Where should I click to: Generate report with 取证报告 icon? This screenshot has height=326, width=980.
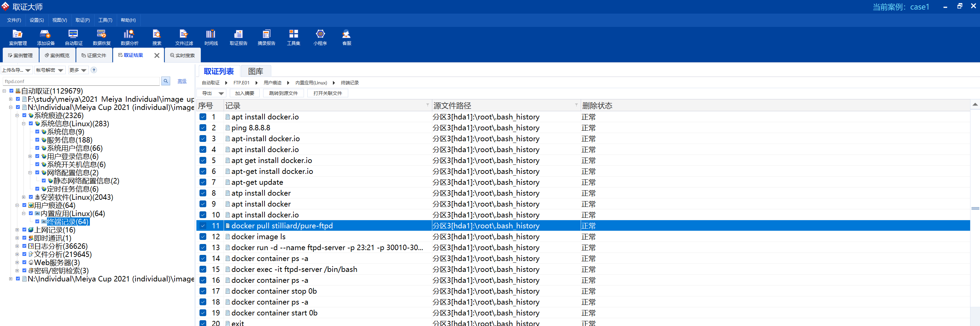[238, 37]
